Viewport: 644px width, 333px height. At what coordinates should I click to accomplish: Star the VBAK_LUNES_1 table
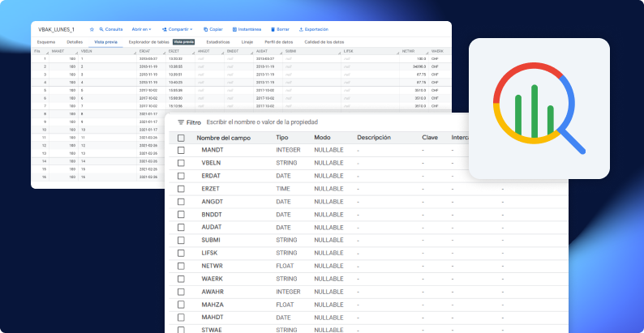pyautogui.click(x=92, y=29)
